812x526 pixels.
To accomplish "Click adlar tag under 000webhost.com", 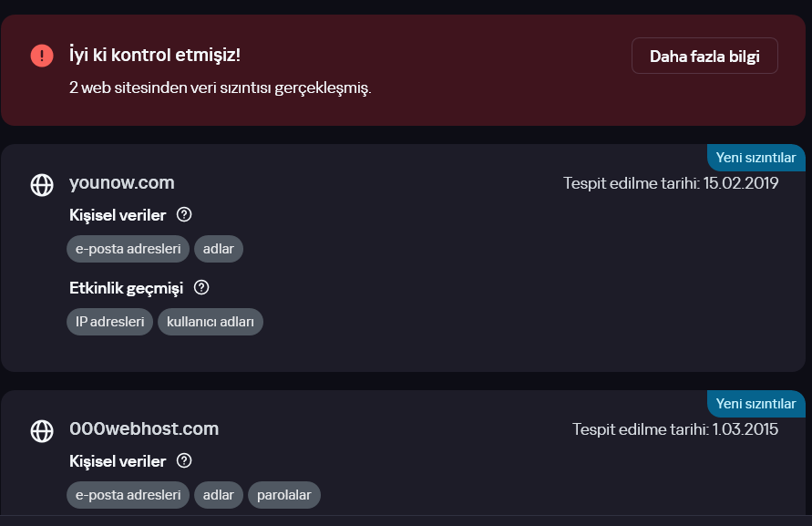I will click(219, 495).
